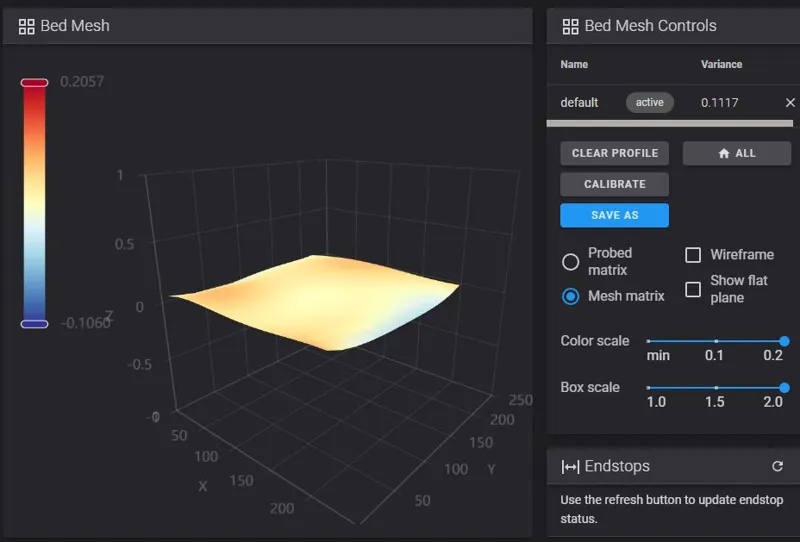800x542 pixels.
Task: Click the active badge on default profile
Action: click(649, 103)
